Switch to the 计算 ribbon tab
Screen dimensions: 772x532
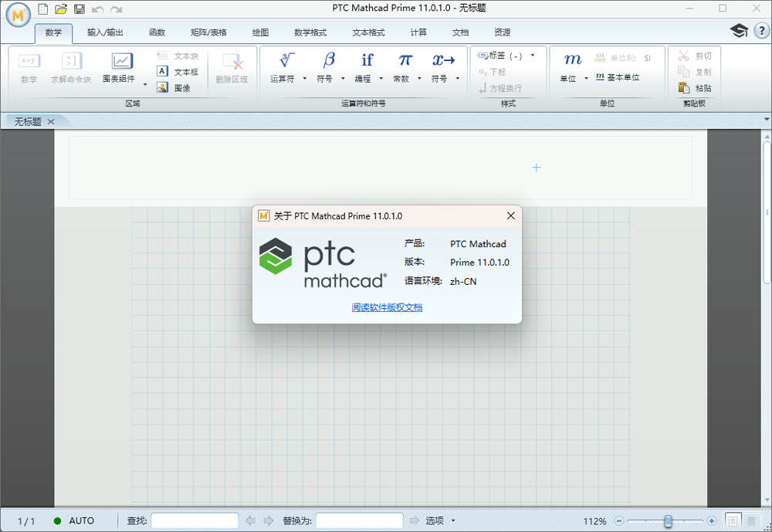click(x=418, y=32)
